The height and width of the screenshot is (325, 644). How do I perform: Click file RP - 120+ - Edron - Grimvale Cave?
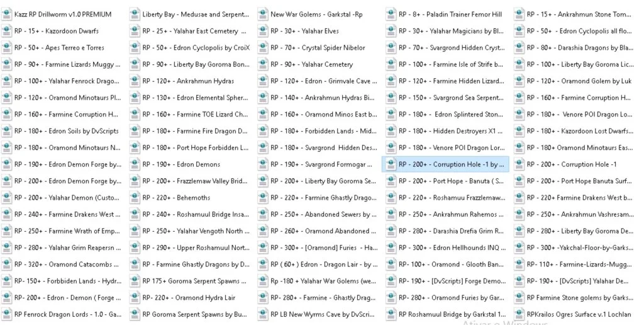pyautogui.click(x=324, y=81)
